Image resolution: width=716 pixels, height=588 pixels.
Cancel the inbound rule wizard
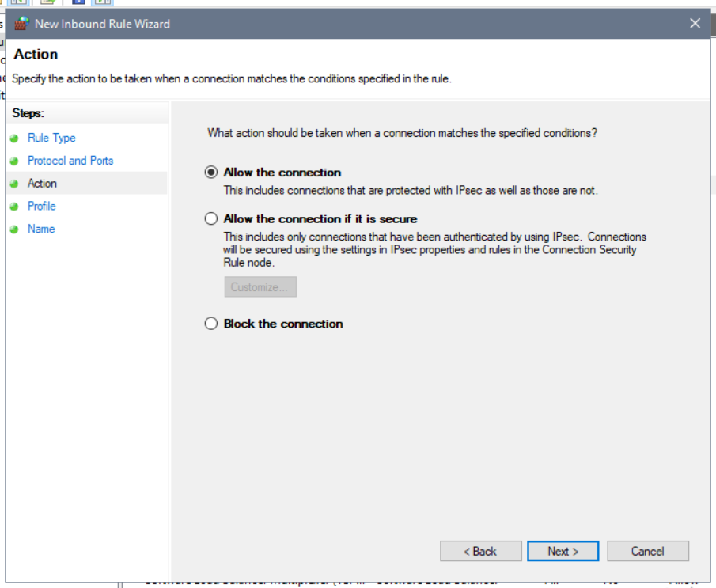pos(647,551)
